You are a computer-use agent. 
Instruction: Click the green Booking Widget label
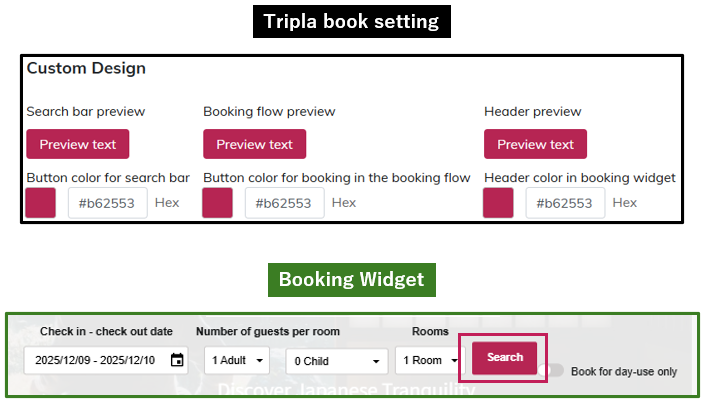point(351,280)
